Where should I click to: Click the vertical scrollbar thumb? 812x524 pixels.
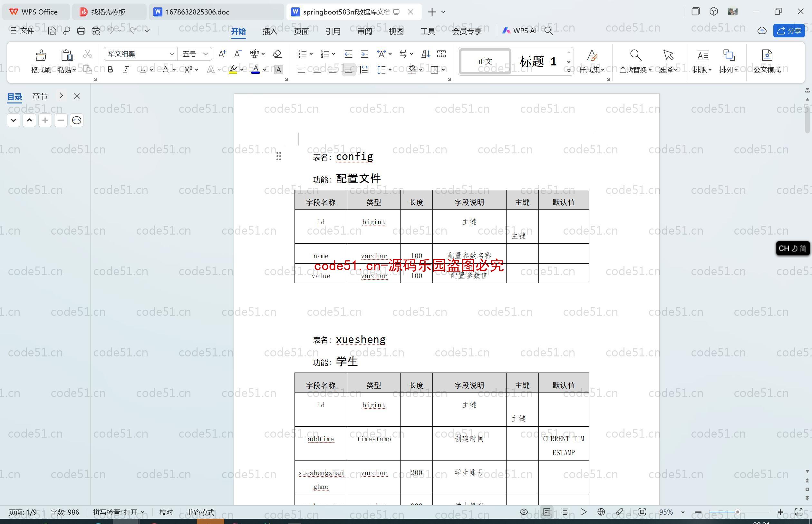coord(807,120)
